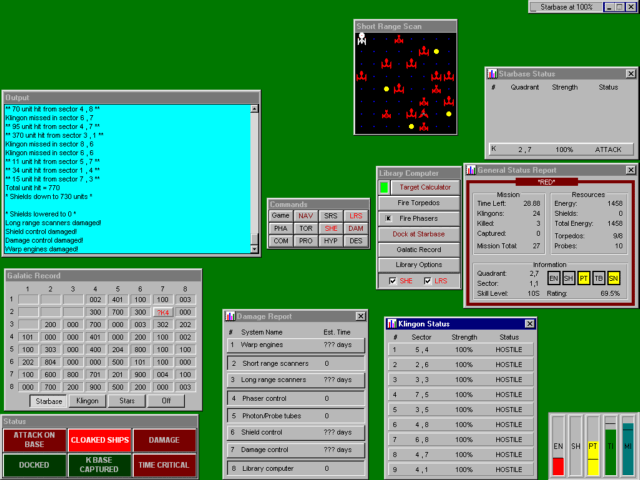Click the PT torpedo gauge bar

(593, 446)
